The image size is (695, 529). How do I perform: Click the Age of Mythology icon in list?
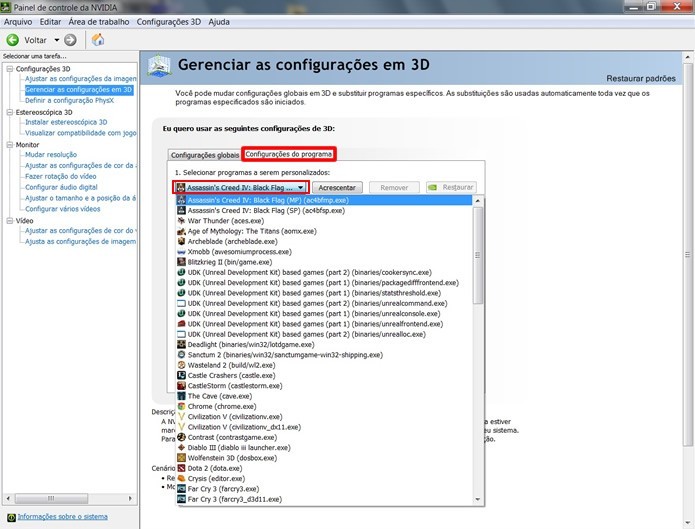tap(181, 231)
